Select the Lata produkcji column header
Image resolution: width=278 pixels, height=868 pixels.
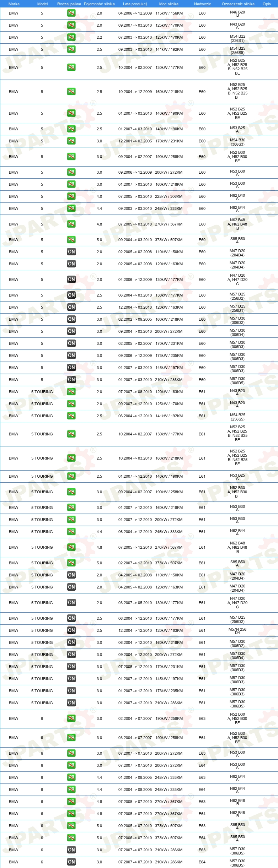135,4
